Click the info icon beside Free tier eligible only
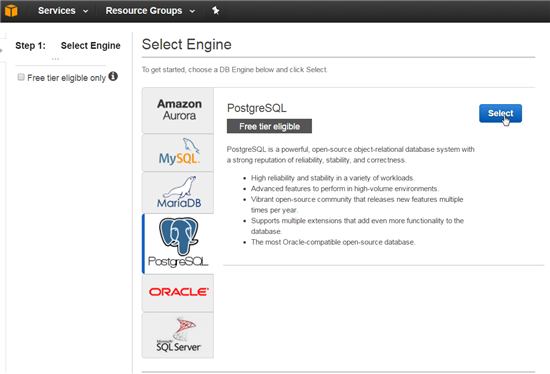 pos(113,76)
